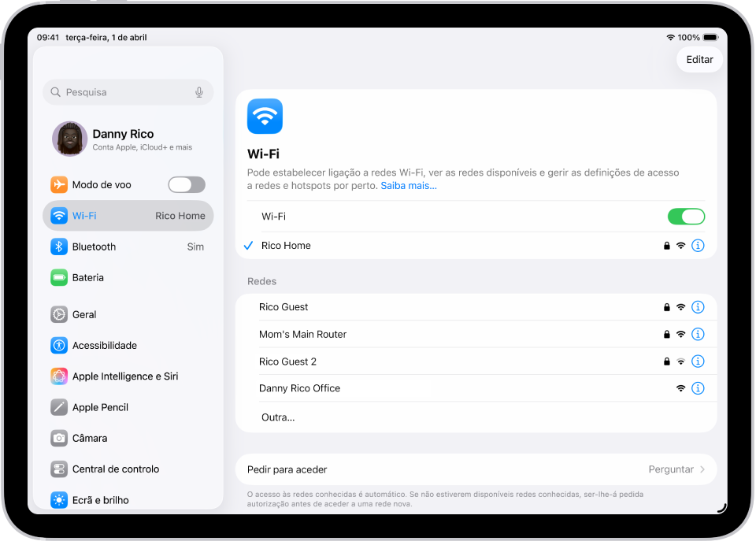Screen dimensions: 756x545
Task: Click the Pesquisa search field
Action: pos(128,92)
